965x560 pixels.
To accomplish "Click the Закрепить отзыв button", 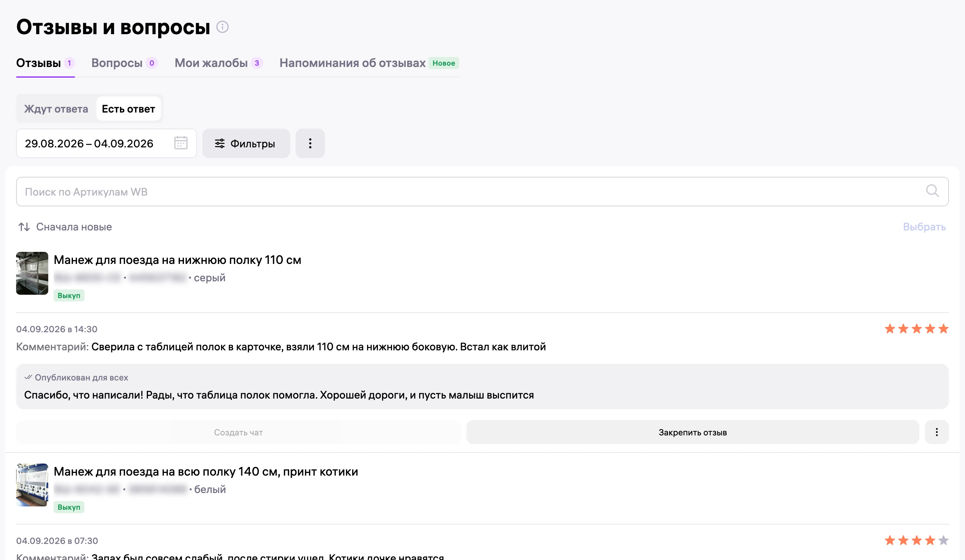I will pos(692,432).
